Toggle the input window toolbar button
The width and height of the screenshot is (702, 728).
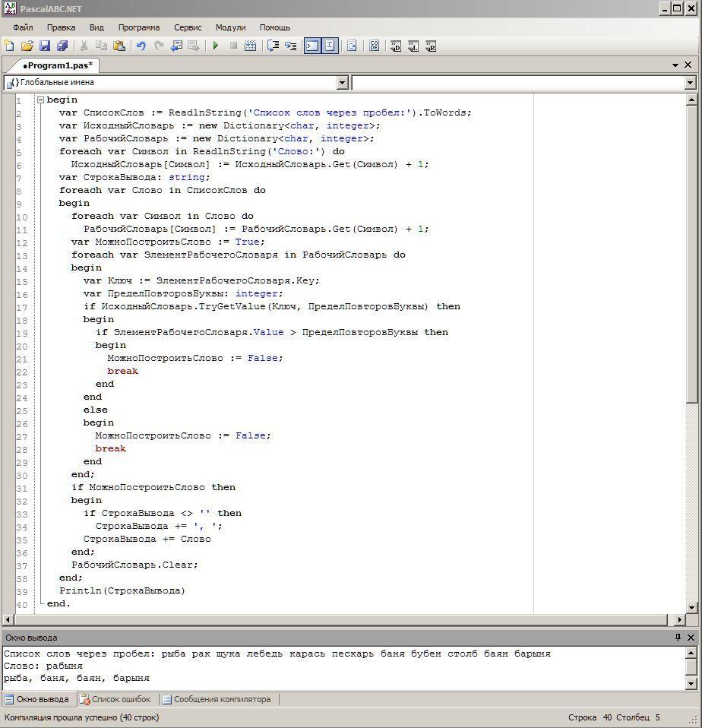tap(330, 46)
